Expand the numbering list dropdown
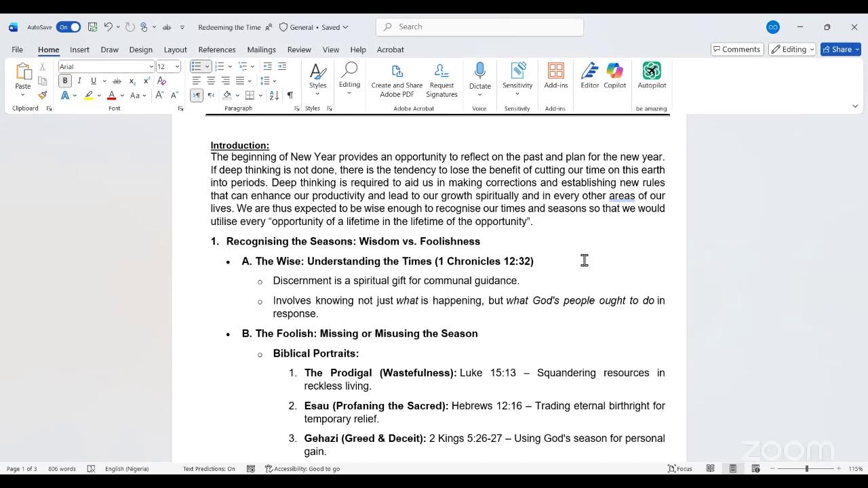The image size is (868, 488). coord(230,66)
